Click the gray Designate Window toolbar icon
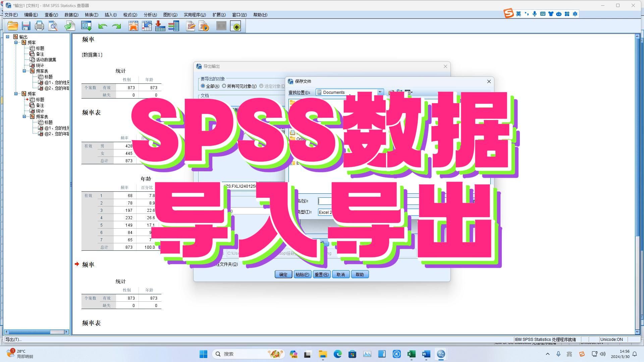Viewport: 644px width, 362px height. point(221,26)
